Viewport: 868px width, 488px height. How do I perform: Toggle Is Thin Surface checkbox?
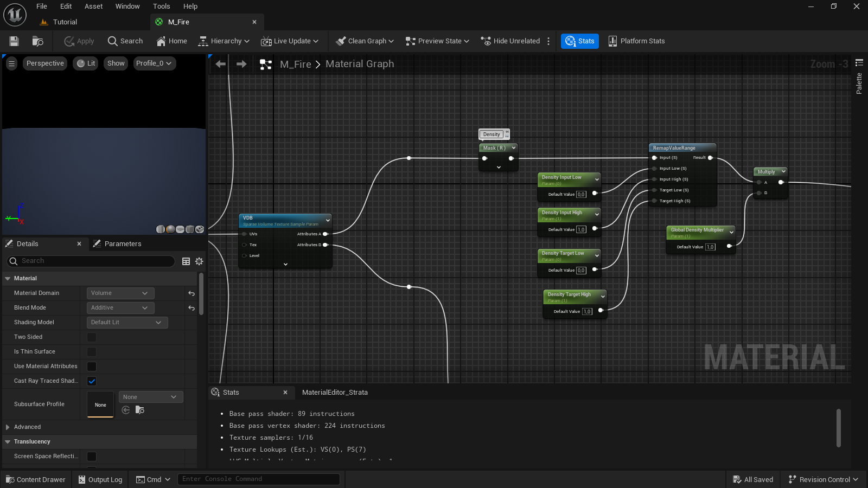92,352
